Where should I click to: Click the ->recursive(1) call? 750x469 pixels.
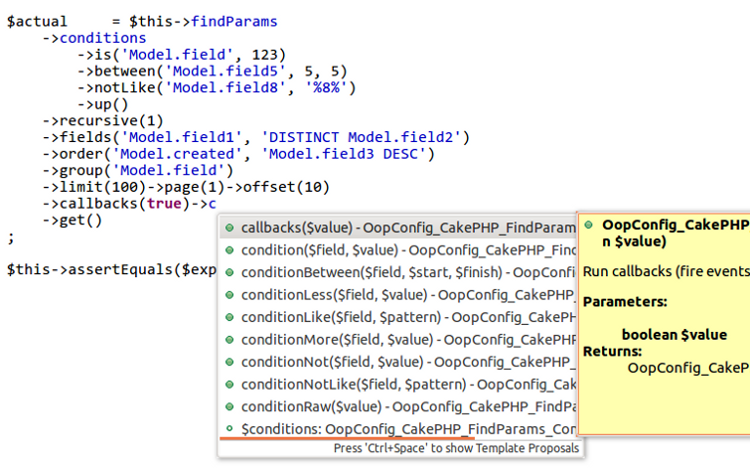(103, 120)
